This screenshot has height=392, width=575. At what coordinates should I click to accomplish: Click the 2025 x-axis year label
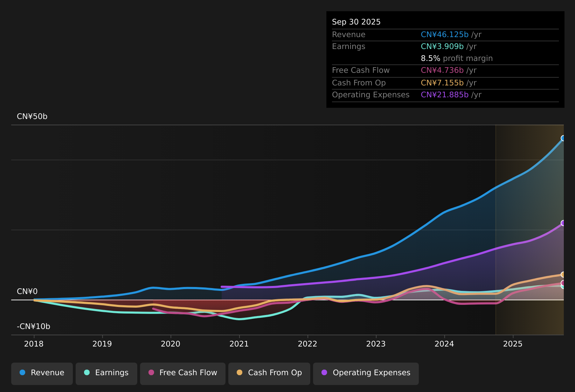click(x=513, y=344)
